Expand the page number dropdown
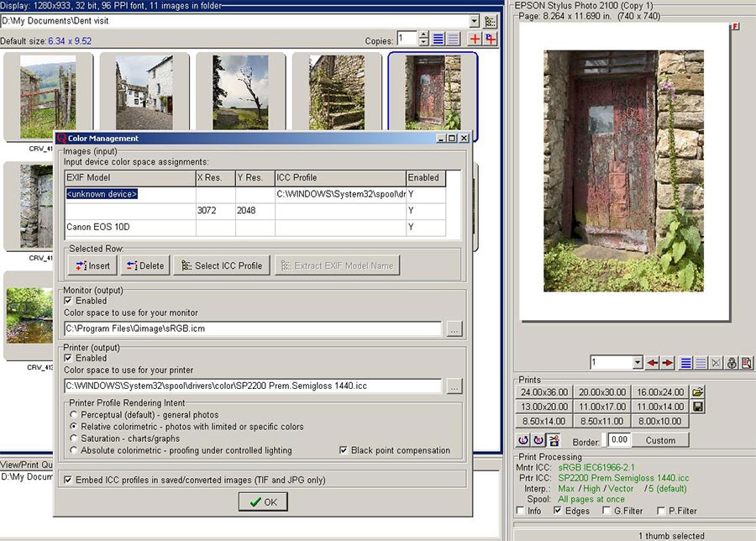This screenshot has width=756, height=541. [x=638, y=363]
